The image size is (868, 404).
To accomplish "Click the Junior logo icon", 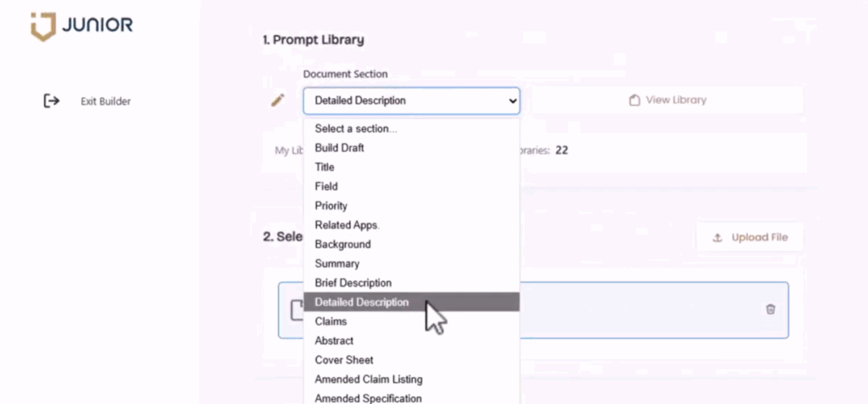I will tap(42, 25).
